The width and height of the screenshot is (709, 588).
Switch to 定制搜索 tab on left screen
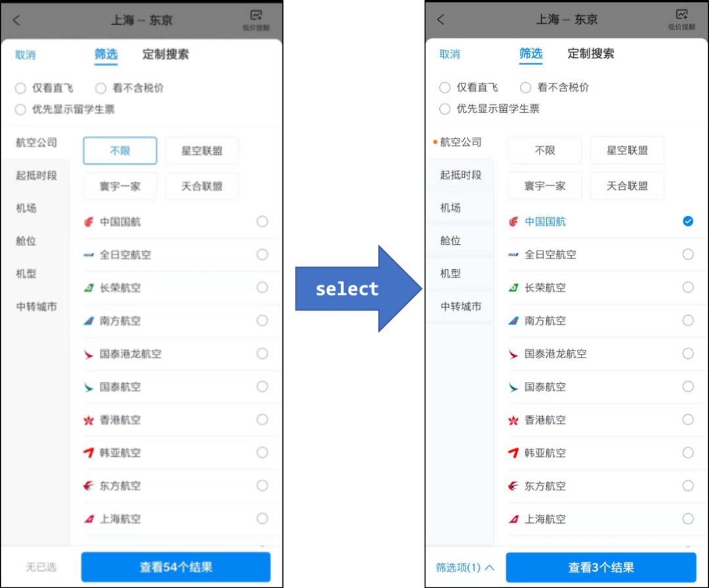coord(165,54)
